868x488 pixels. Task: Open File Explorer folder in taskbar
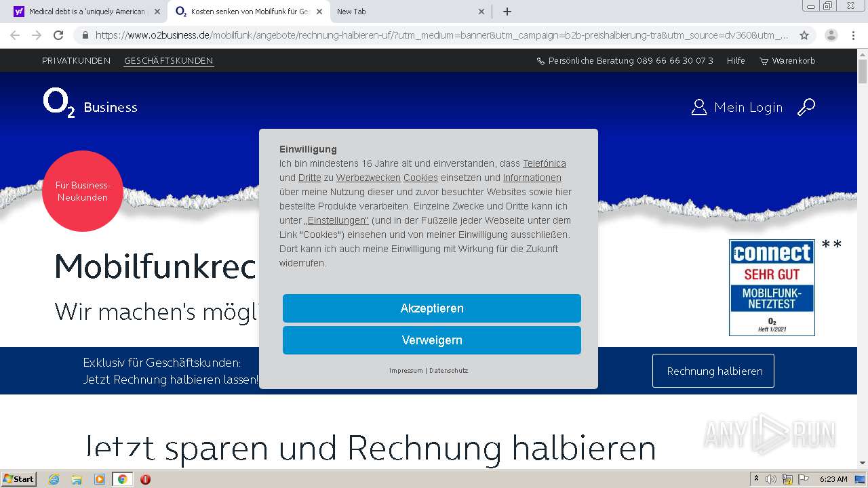point(77,479)
